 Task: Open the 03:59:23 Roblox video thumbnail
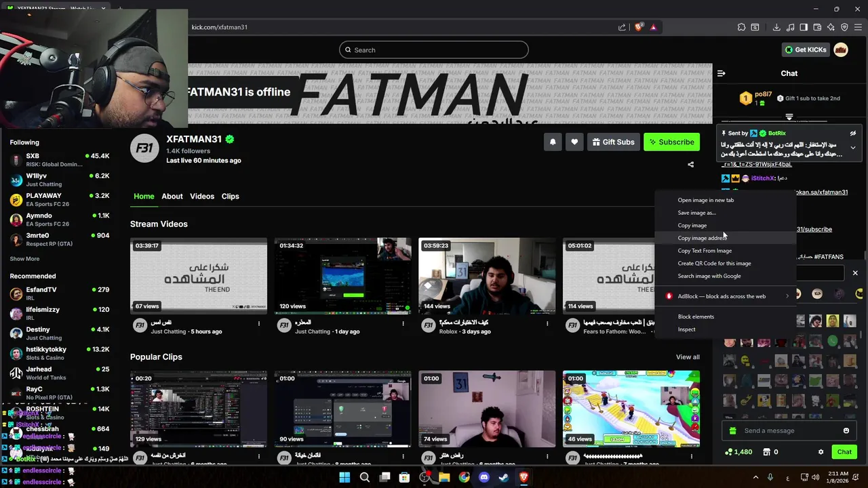[x=487, y=276]
